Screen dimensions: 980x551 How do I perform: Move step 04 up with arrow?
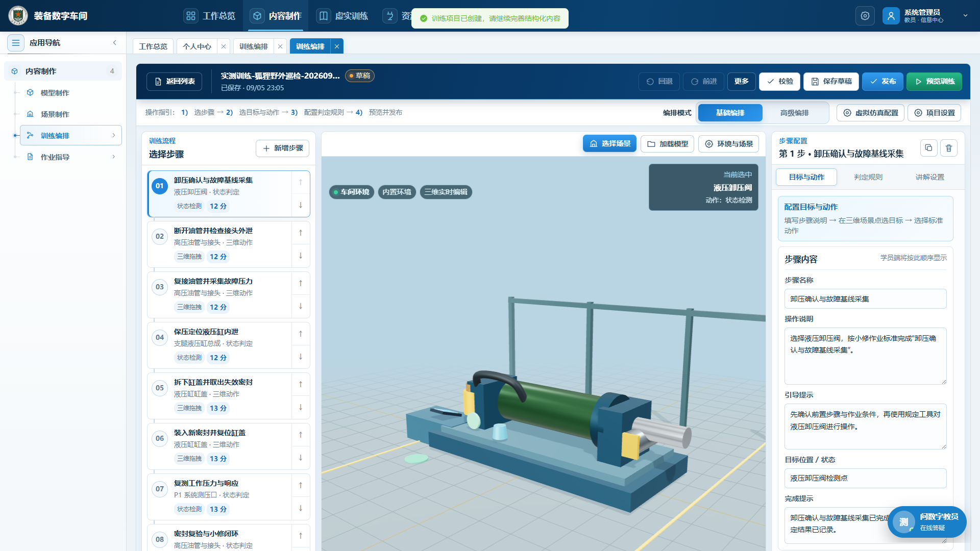301,334
